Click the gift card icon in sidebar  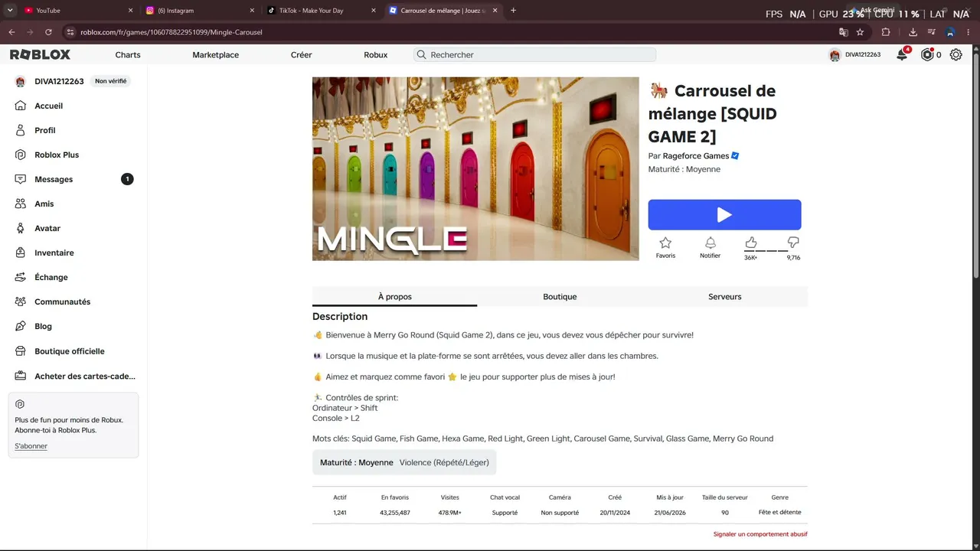tap(21, 376)
